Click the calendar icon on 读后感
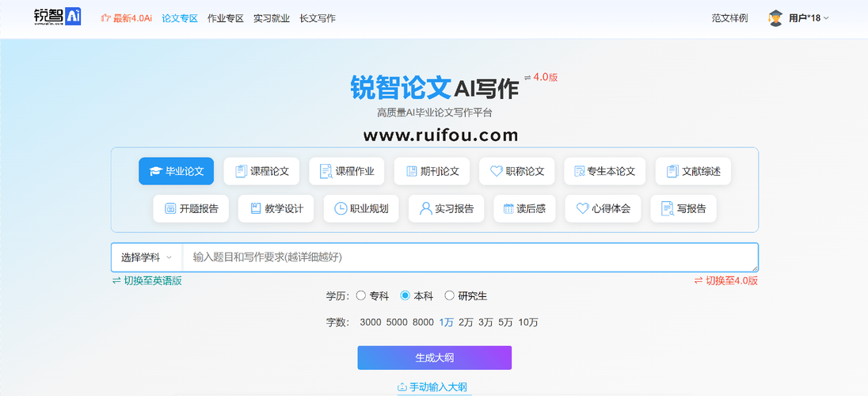 (x=508, y=209)
